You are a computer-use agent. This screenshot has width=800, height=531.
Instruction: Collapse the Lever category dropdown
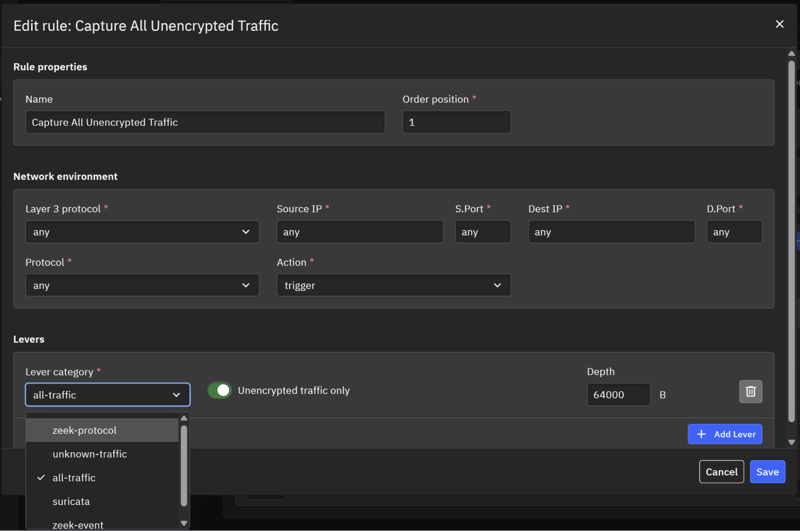point(107,395)
